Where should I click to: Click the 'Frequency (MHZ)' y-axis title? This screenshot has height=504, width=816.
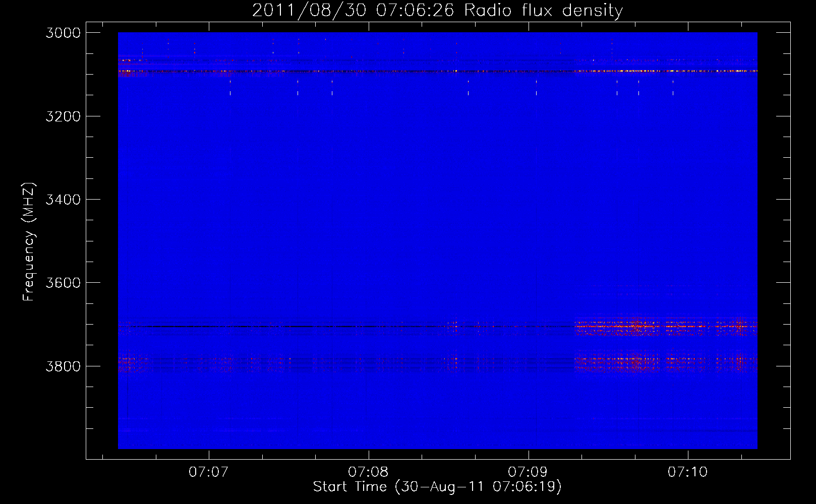(x=29, y=242)
